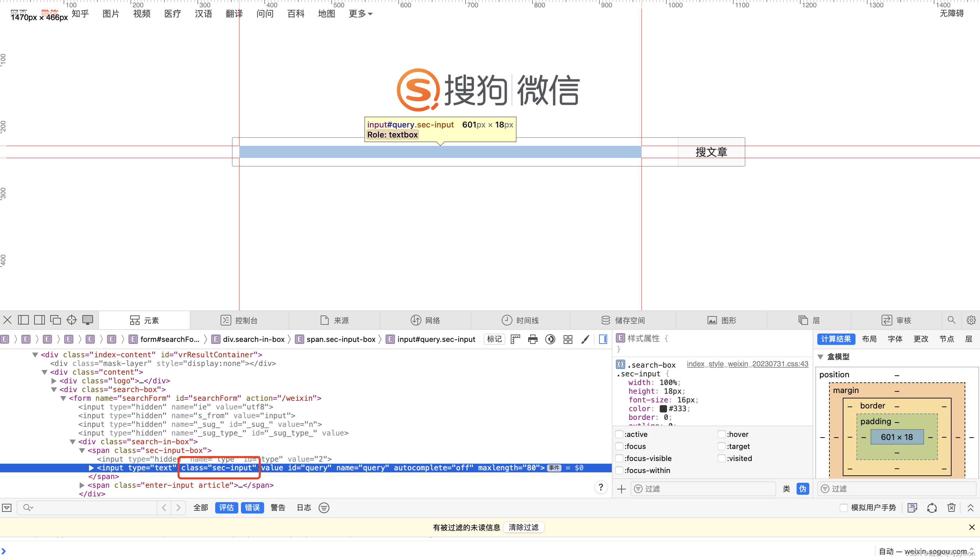This screenshot has height=560, width=980.
Task: Click the reload refresh icon in console bar
Action: tap(931, 508)
